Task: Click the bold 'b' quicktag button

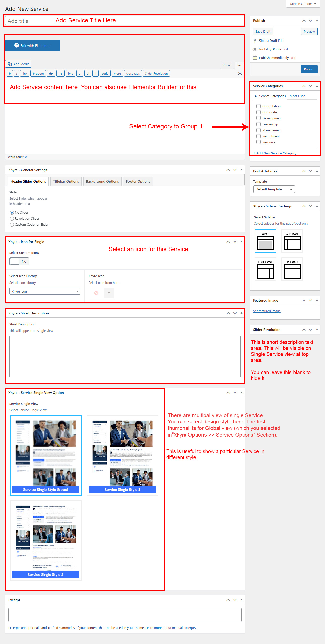Action: [10, 74]
